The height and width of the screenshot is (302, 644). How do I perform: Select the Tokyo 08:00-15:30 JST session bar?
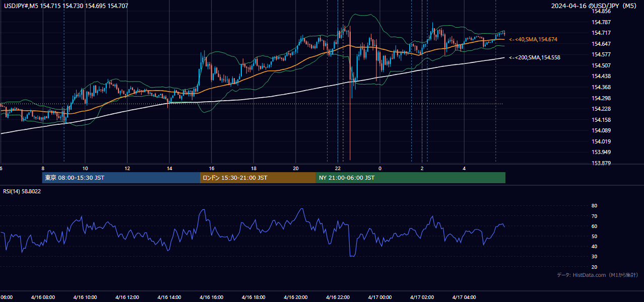[x=121, y=178]
